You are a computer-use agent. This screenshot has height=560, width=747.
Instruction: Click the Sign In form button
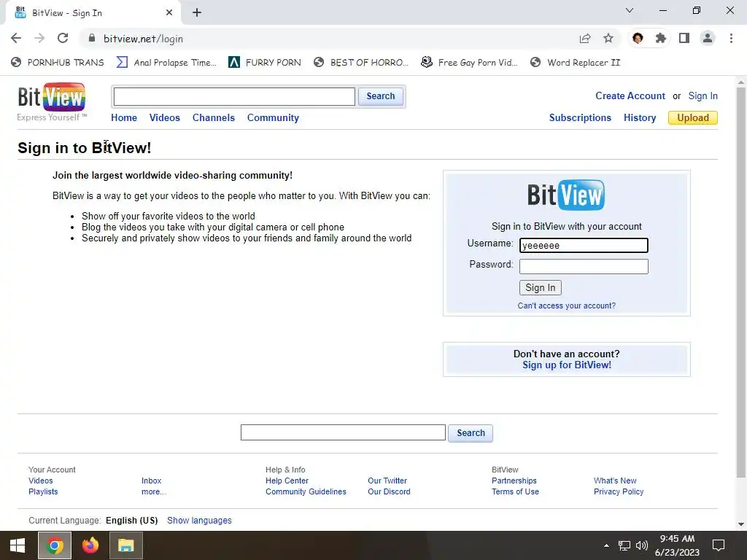click(541, 287)
